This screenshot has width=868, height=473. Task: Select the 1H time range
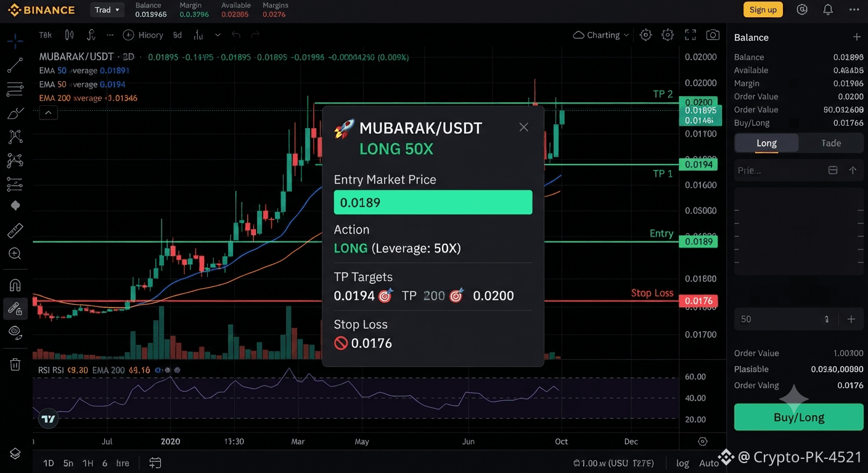point(88,463)
